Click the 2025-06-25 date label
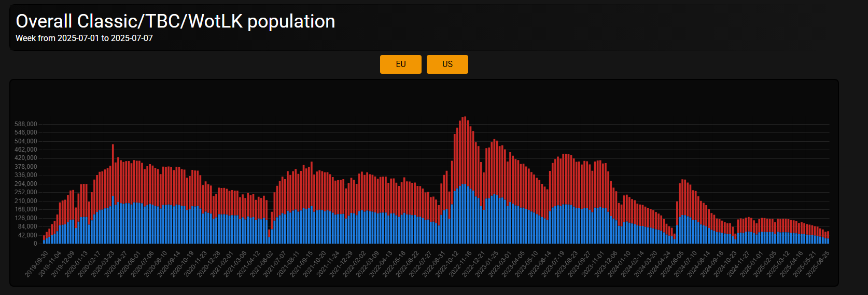The width and height of the screenshot is (868, 295). point(818,264)
